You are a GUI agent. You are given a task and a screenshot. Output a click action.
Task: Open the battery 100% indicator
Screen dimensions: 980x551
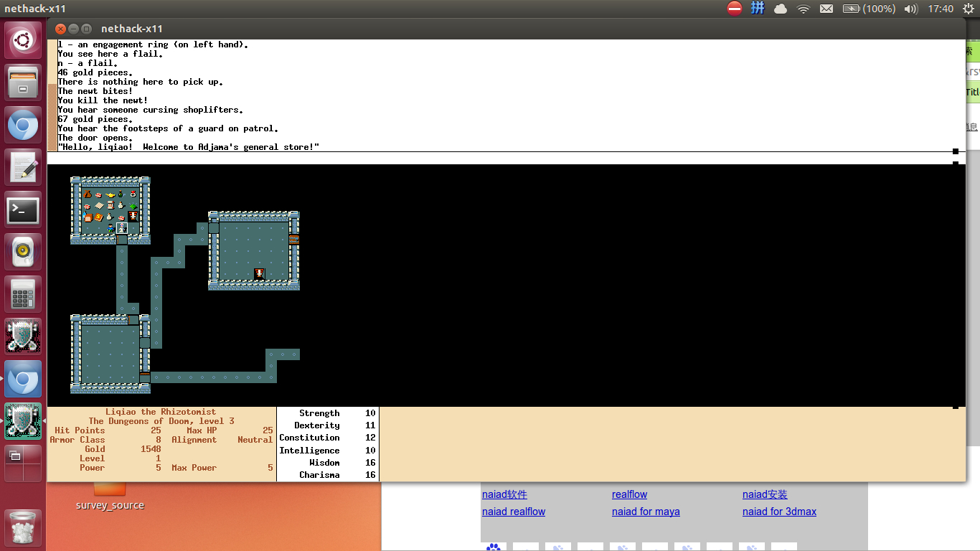coord(868,9)
